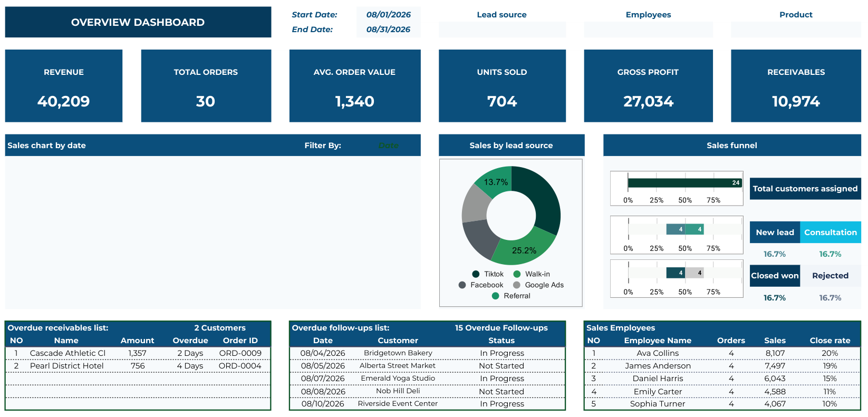
Task: Click the Alberta Street Market follow-up customer
Action: [x=398, y=366]
